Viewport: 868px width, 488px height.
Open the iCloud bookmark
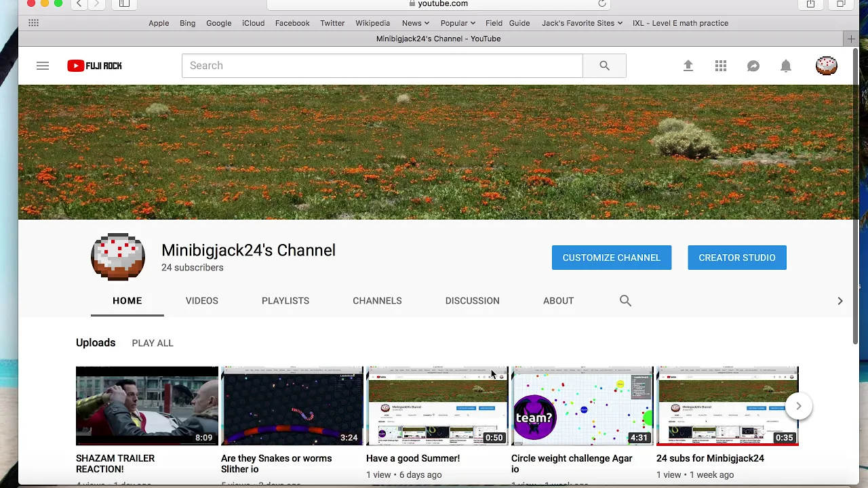[x=254, y=23]
